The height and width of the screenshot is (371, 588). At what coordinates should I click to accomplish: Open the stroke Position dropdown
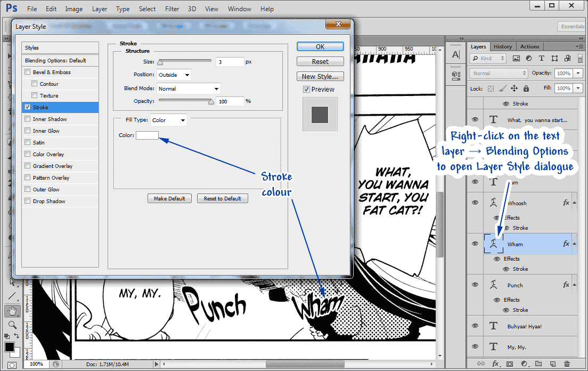pos(174,75)
